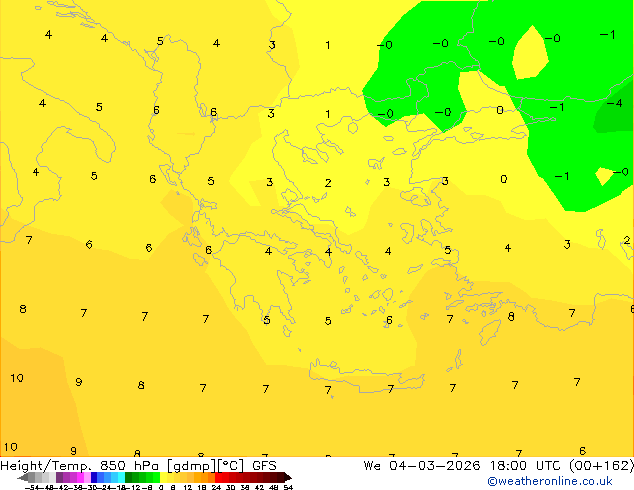Screen dimensions: 634x490
Task: Click the right dark arrow of the color scale
Action: point(288,478)
